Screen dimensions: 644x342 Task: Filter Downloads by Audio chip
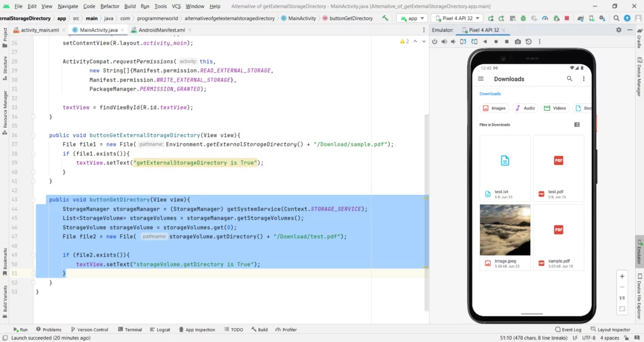click(525, 108)
